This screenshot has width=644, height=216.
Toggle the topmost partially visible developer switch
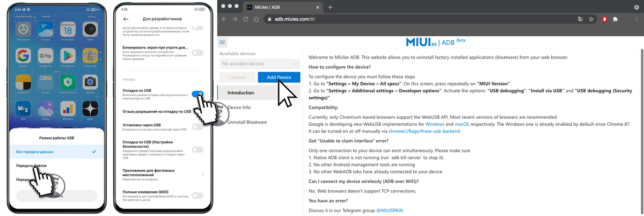197,27
